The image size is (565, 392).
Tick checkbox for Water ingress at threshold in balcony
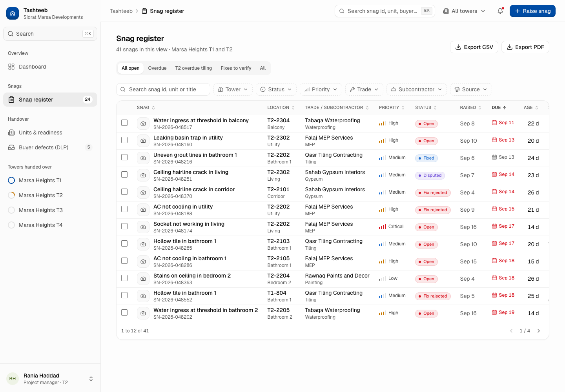124,123
